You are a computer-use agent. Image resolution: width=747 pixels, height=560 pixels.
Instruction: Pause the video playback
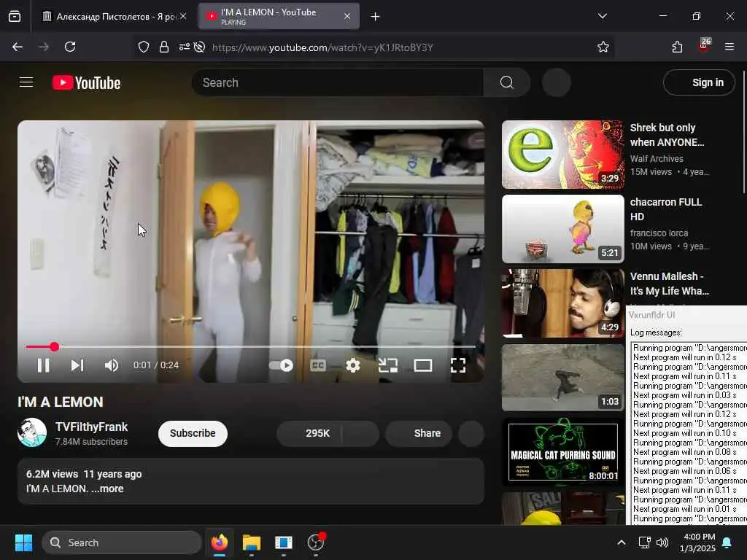tap(43, 366)
